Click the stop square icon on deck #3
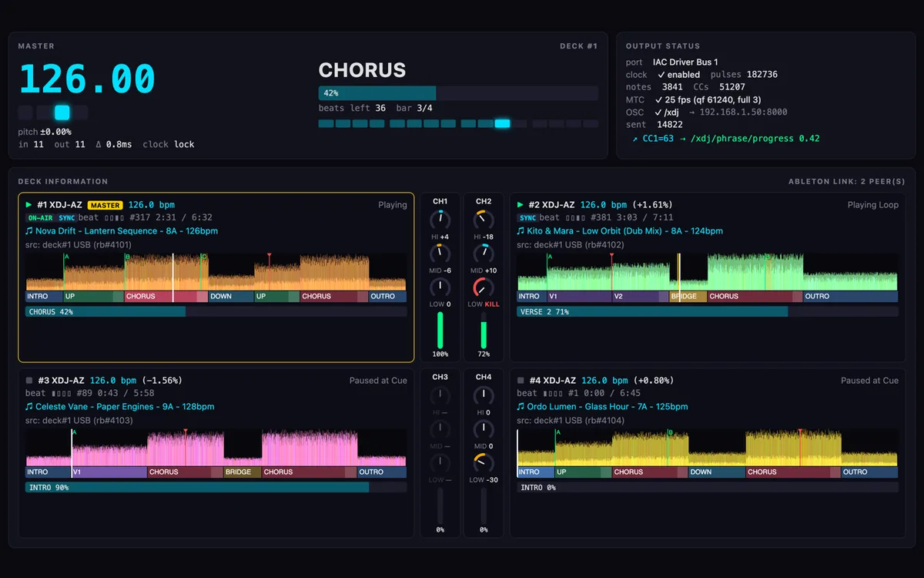 (x=29, y=381)
